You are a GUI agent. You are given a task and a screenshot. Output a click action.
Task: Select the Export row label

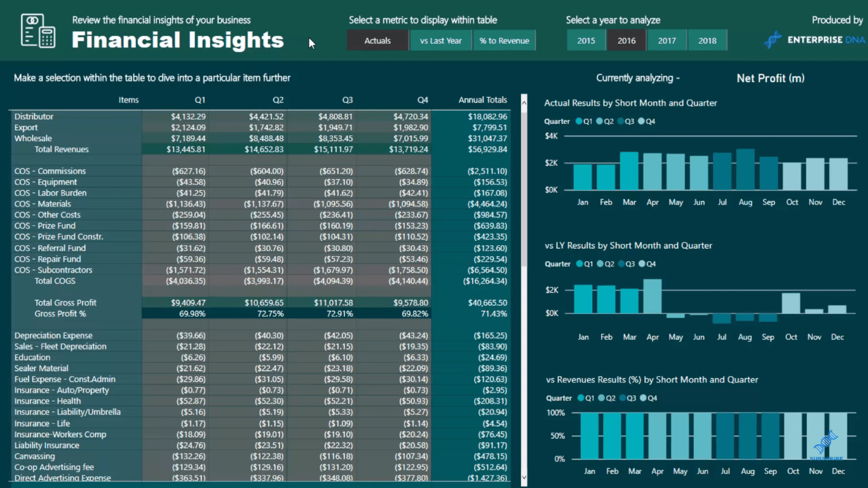coord(26,128)
